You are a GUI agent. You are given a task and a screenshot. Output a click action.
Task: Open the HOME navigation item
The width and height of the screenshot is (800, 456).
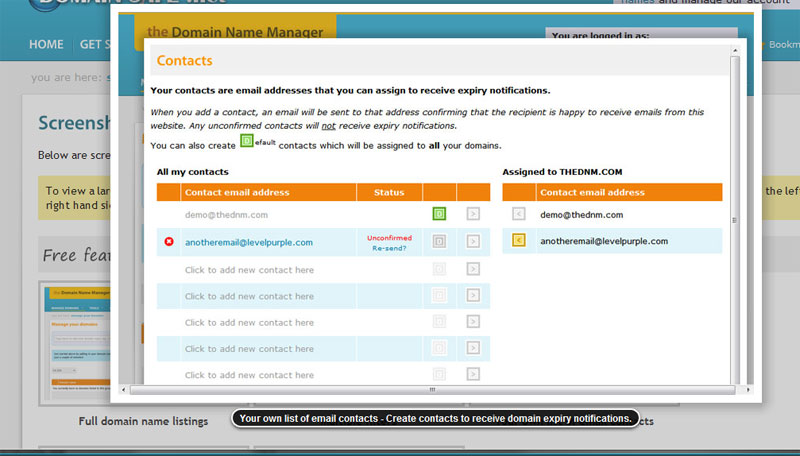[46, 45]
